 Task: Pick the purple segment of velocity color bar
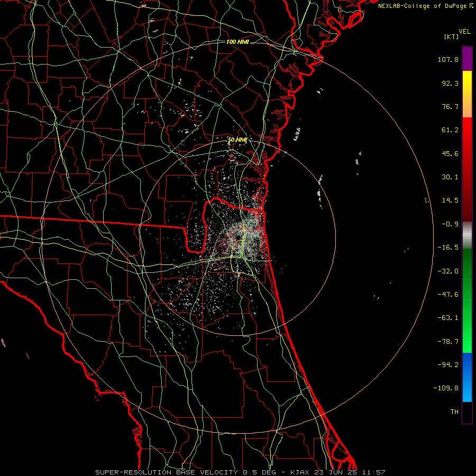pyautogui.click(x=467, y=59)
